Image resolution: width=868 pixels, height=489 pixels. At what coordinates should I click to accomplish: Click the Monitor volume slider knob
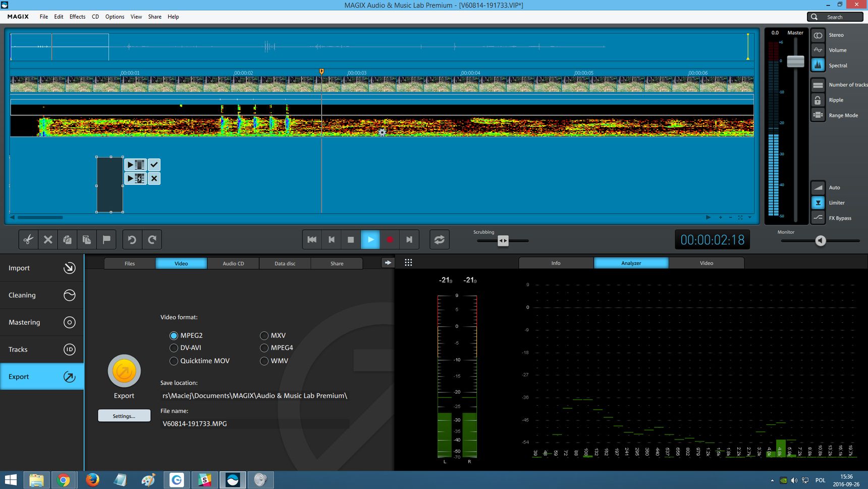[821, 240]
